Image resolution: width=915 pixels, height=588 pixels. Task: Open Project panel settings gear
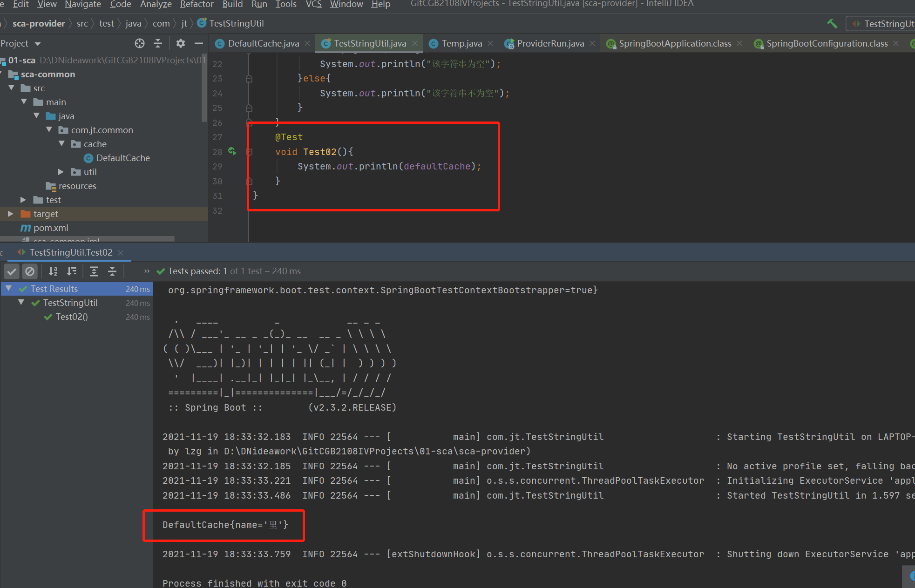[x=181, y=43]
